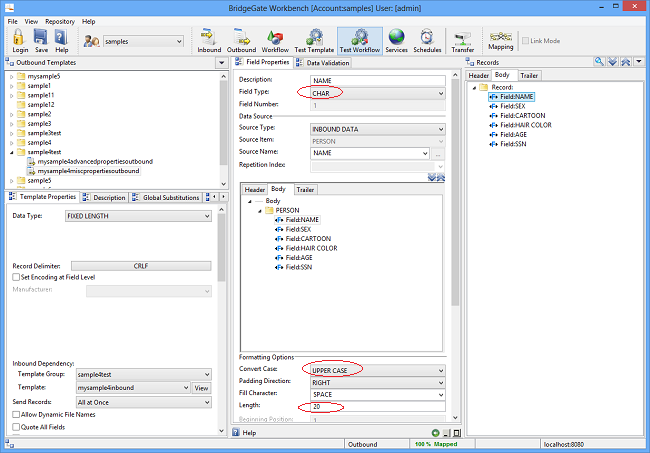The image size is (650, 453).
Task: Click the status bar icon at bottom left
Action: (10, 444)
